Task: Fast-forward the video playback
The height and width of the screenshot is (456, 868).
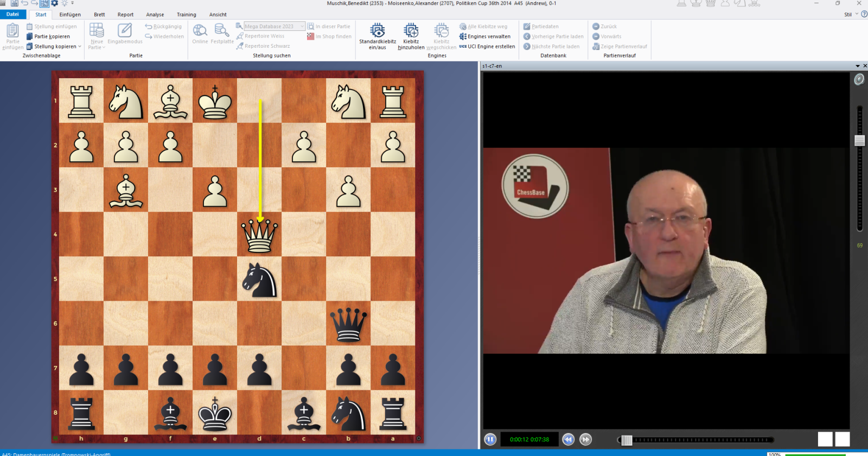Action: 585,440
